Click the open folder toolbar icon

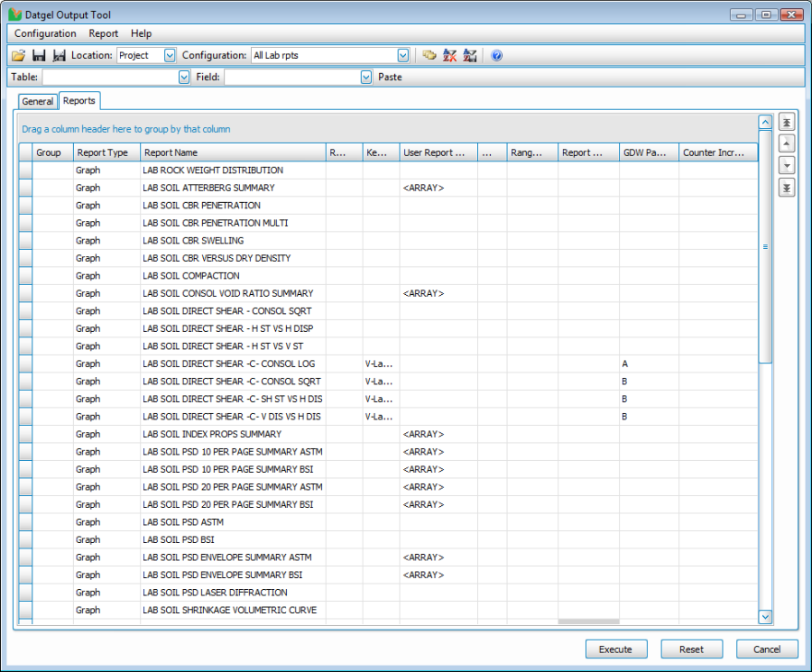18,56
